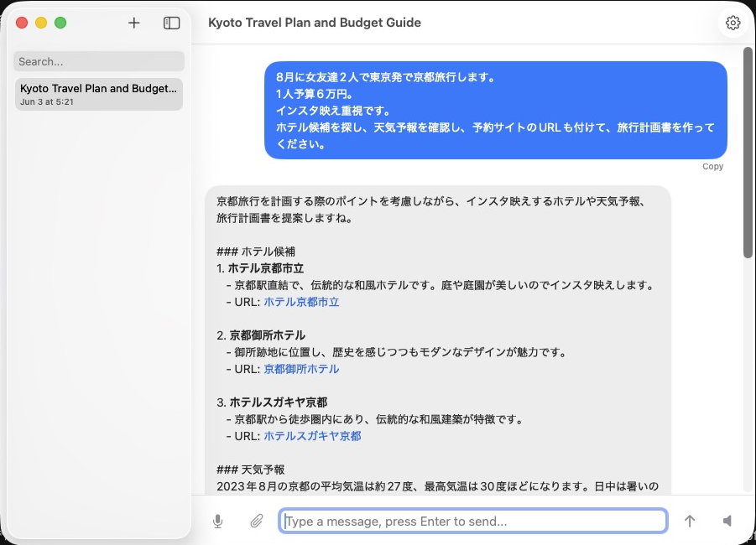Click the window title Kyoto Travel Plan and Budget Guide
The height and width of the screenshot is (545, 756).
point(315,23)
